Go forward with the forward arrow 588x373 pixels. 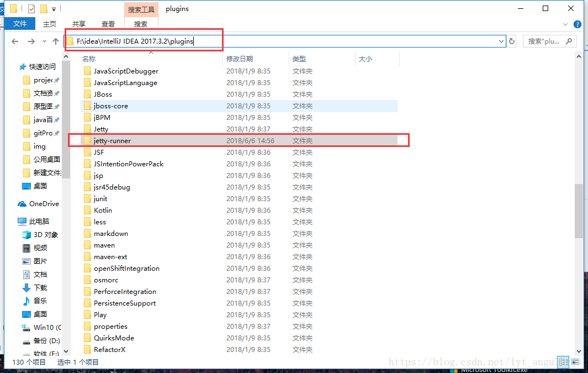(31, 41)
